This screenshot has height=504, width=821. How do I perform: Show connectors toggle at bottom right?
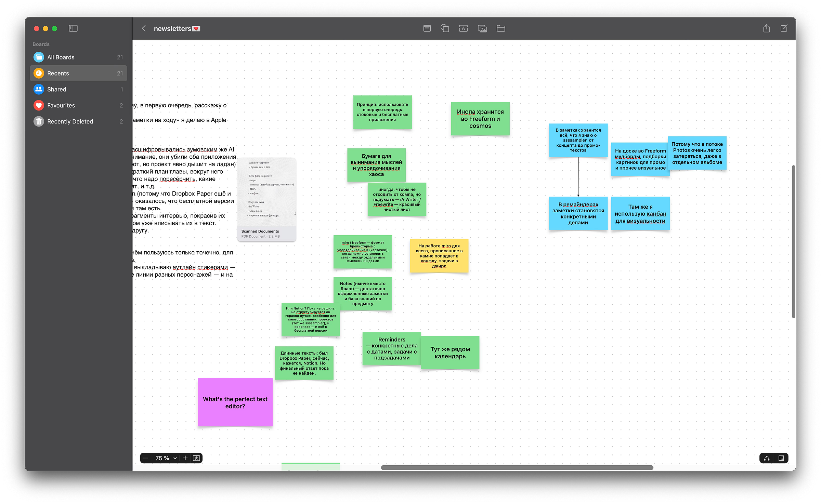pyautogui.click(x=767, y=458)
